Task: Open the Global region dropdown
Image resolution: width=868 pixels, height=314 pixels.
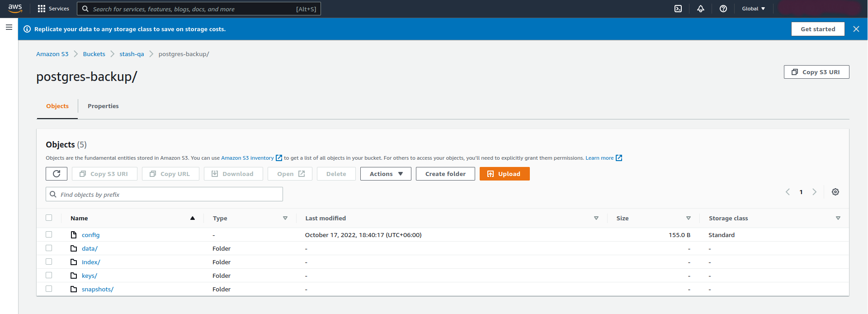Action: (753, 9)
